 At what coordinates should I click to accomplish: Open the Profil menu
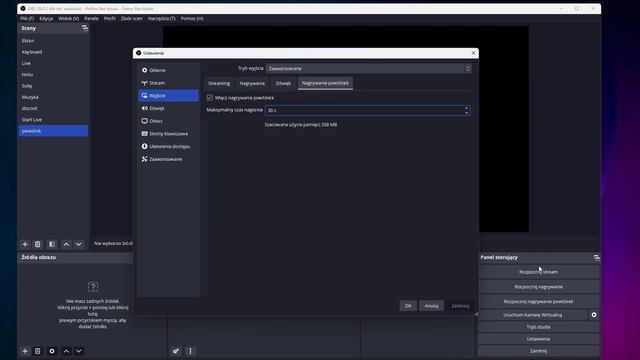pyautogui.click(x=109, y=18)
